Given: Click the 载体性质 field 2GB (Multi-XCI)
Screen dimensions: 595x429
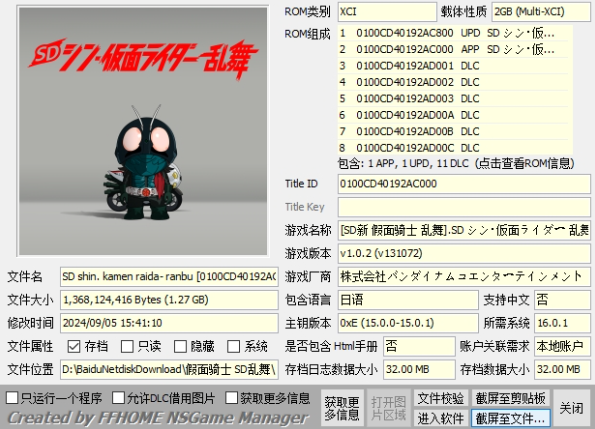Looking at the screenshot, I should (x=541, y=12).
